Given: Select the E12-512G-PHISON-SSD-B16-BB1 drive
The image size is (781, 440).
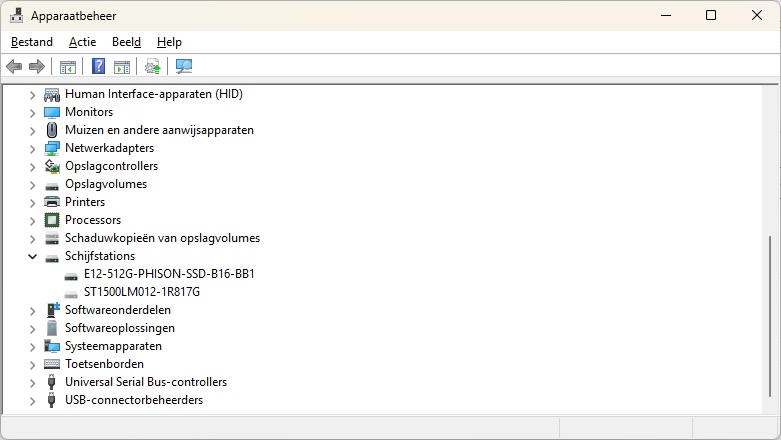Looking at the screenshot, I should (169, 274).
